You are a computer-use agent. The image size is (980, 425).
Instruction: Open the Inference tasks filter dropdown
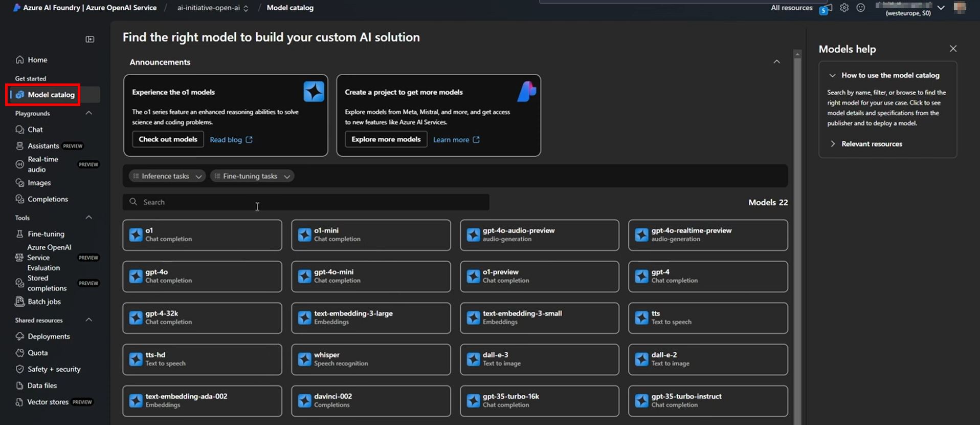tap(167, 176)
